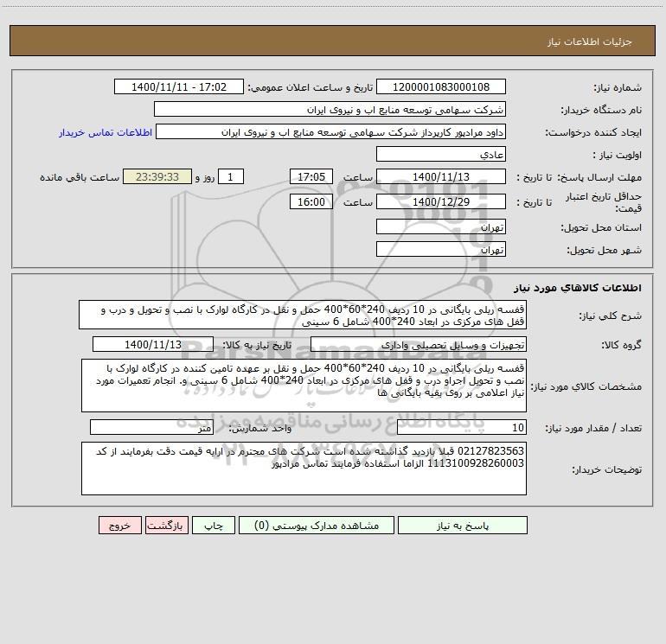Click the label 'ایجاد کننده درخواست:'

tap(593, 133)
